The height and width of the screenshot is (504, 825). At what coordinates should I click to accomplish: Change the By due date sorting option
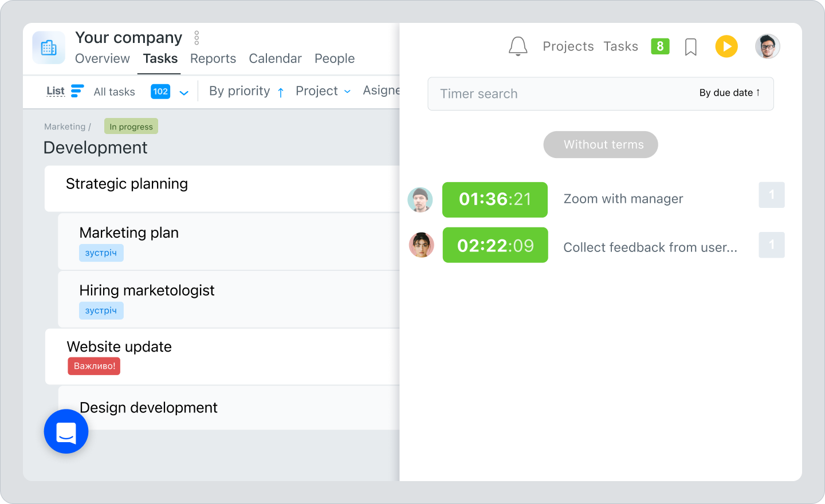(x=728, y=93)
